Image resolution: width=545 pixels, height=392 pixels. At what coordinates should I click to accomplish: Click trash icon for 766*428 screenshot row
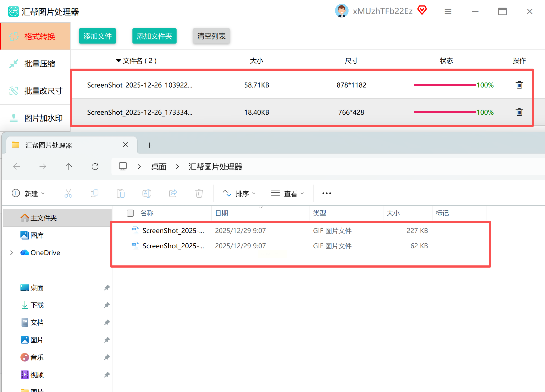[519, 112]
